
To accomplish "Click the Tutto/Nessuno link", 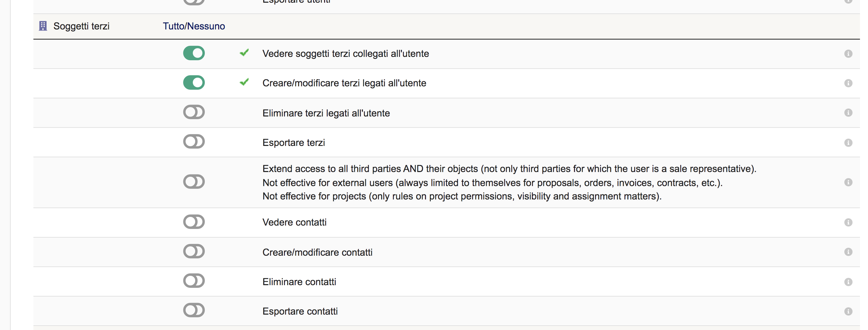I will click(194, 26).
